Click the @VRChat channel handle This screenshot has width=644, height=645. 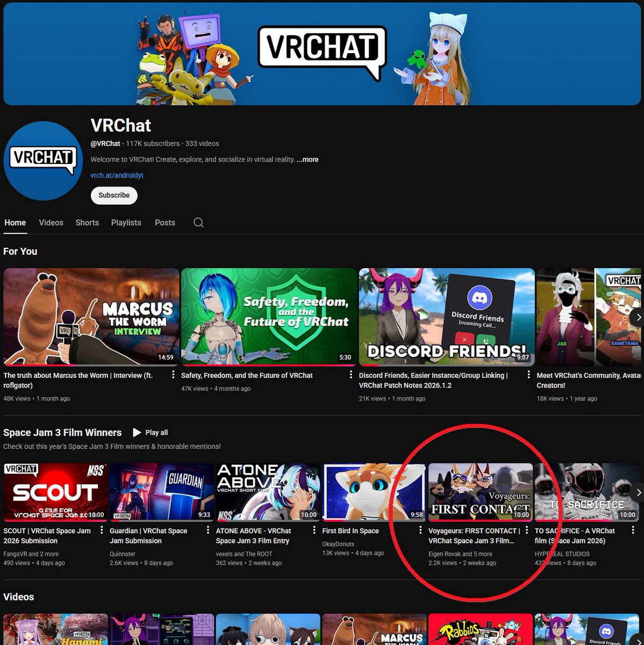pyautogui.click(x=105, y=144)
